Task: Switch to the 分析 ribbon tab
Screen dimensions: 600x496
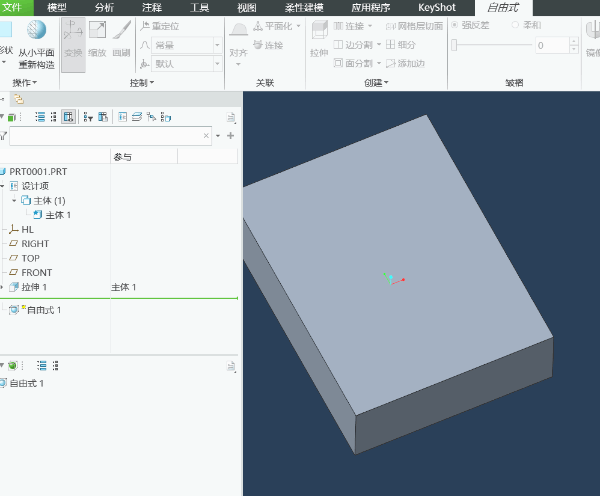Action: (x=104, y=8)
